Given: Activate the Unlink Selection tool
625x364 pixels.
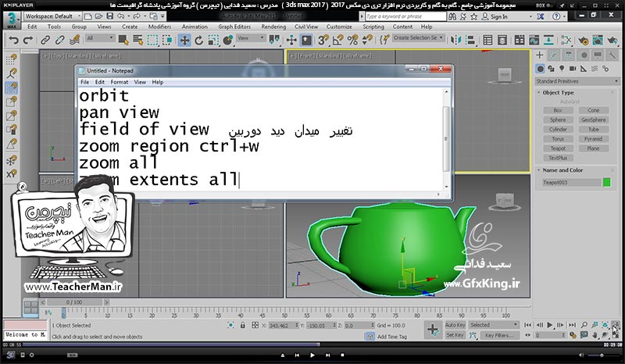Looking at the screenshot, I should 60,40.
